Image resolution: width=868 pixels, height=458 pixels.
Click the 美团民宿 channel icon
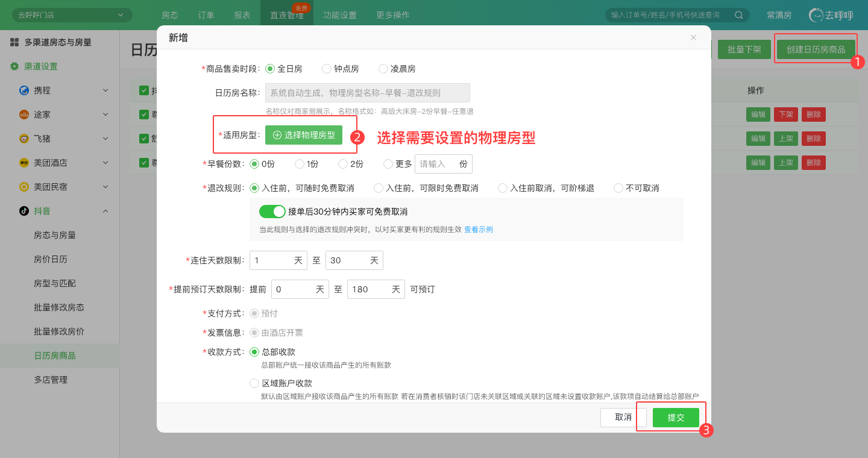[x=24, y=187]
